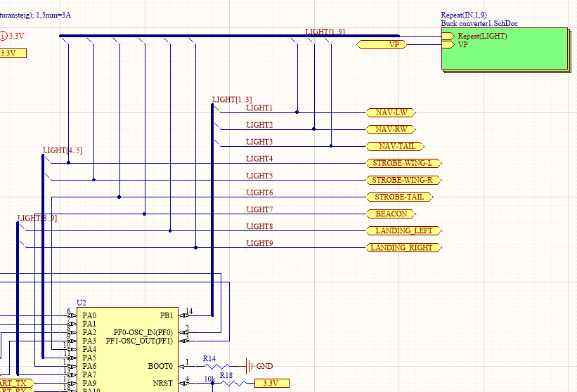Screen dimensions: 577x392
Task: Select the LIGHT4 net label
Action: 259,159
